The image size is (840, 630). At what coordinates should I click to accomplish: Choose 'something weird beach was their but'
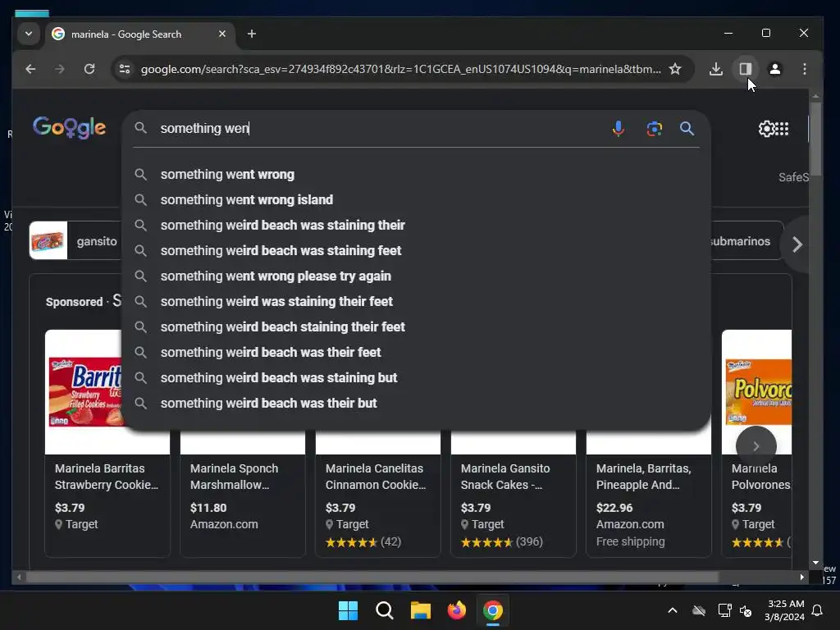(x=416, y=404)
